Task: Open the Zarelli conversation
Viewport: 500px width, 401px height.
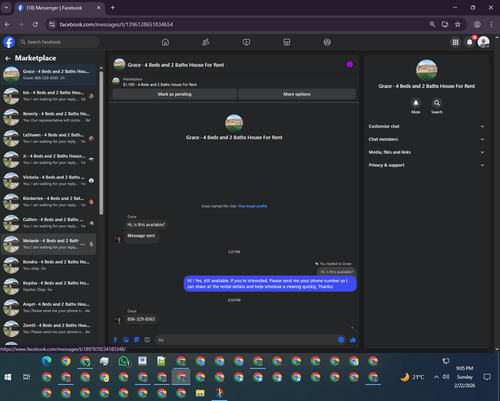Action: pos(49,328)
